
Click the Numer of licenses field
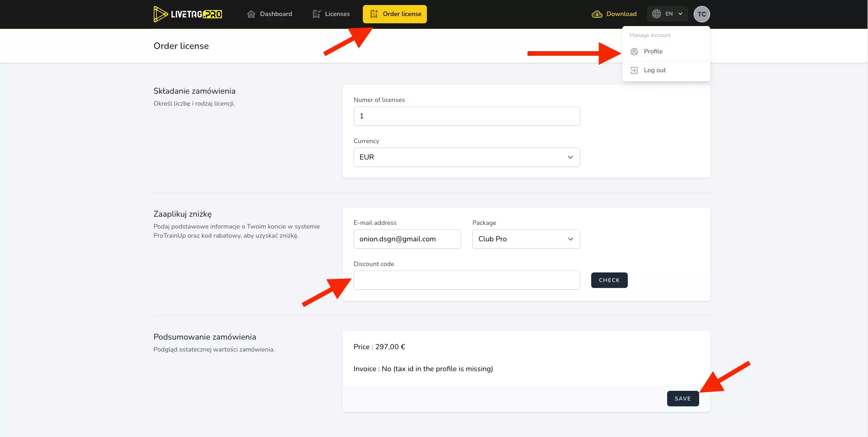[x=466, y=116]
